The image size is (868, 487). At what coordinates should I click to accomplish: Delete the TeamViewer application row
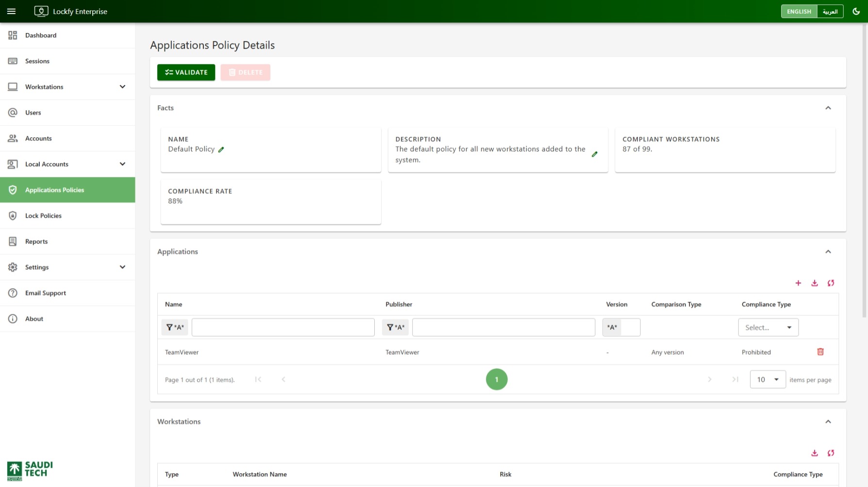[x=820, y=352]
